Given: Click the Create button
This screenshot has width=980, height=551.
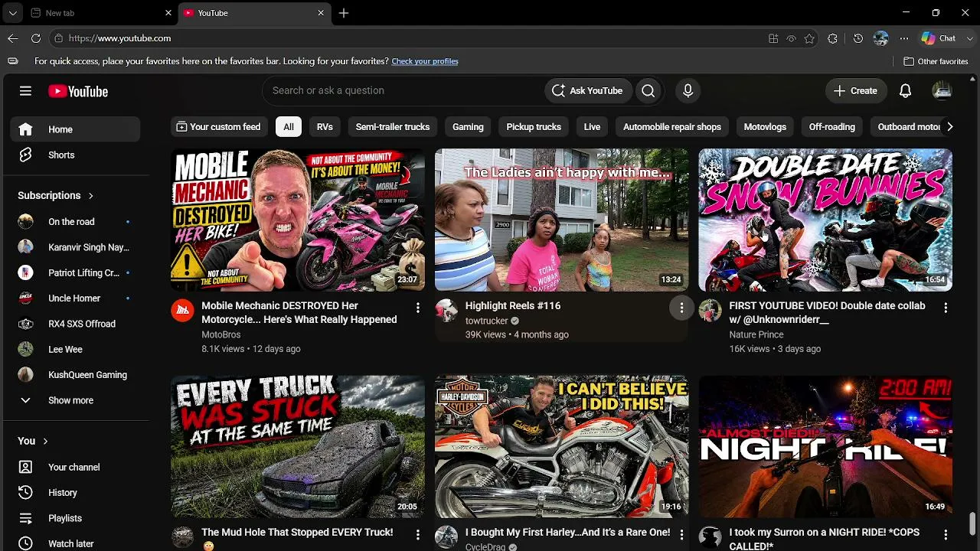Looking at the screenshot, I should click(856, 90).
